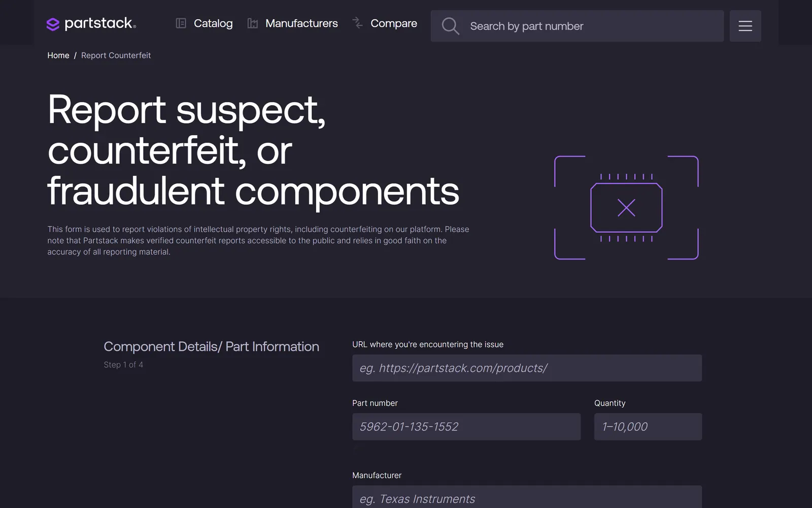
Task: Click Report Counterfeit breadcrumb
Action: 116,55
